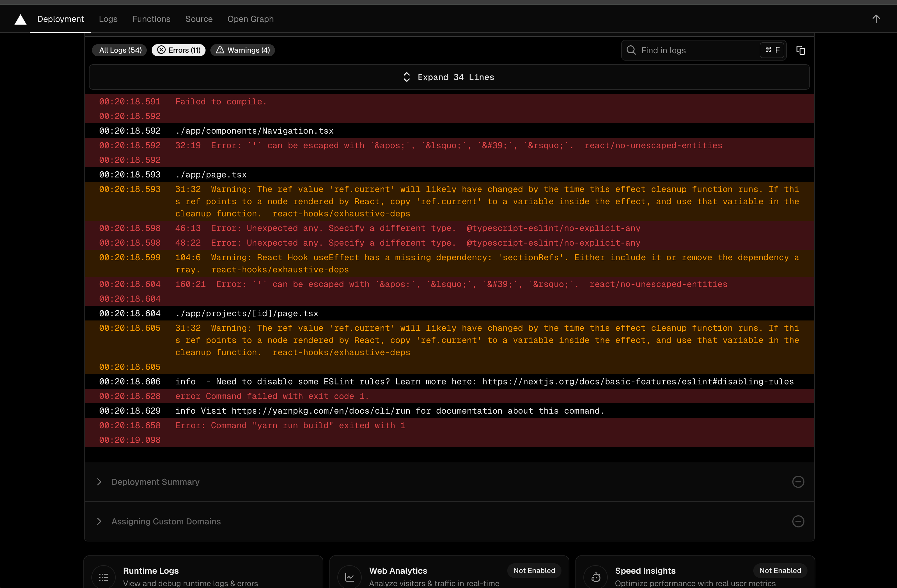Image resolution: width=897 pixels, height=588 pixels.
Task: Switch to the Logs tab
Action: coord(108,19)
